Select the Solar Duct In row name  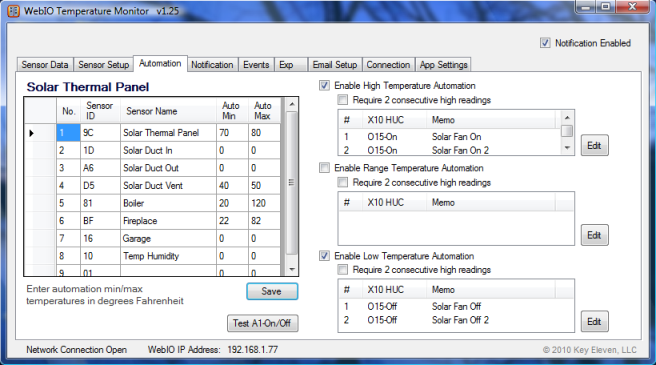point(168,150)
